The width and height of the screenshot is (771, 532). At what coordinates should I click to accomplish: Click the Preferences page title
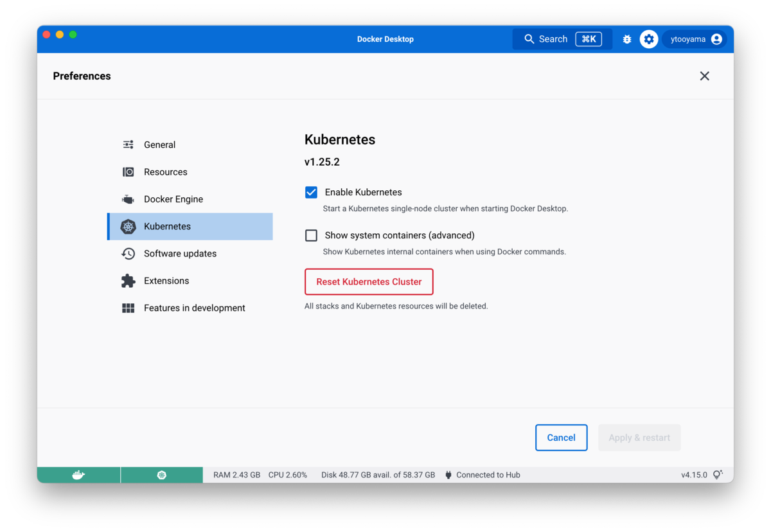pos(82,76)
